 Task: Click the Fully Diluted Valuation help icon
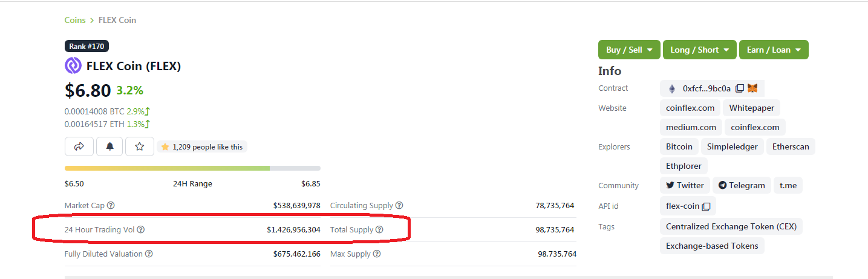tap(149, 254)
